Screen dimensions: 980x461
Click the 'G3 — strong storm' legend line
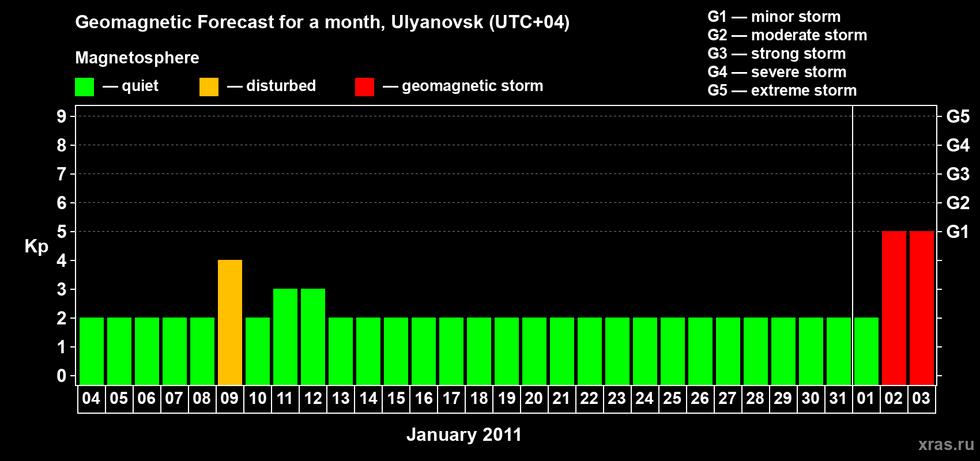777,54
